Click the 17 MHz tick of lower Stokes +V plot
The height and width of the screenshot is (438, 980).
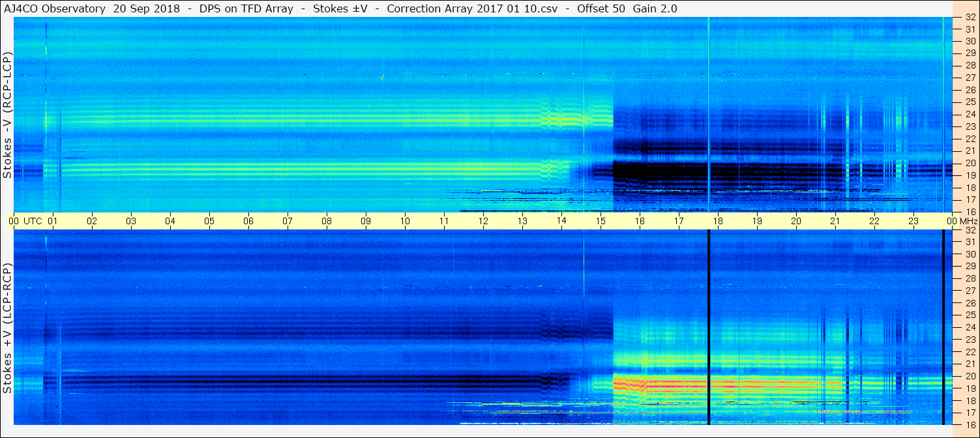pyautogui.click(x=970, y=413)
